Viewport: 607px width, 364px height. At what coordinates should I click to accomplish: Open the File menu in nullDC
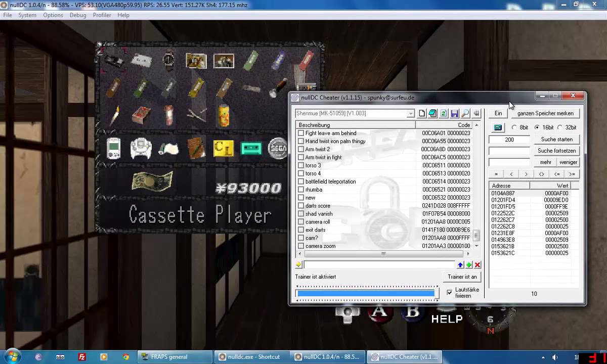point(8,15)
